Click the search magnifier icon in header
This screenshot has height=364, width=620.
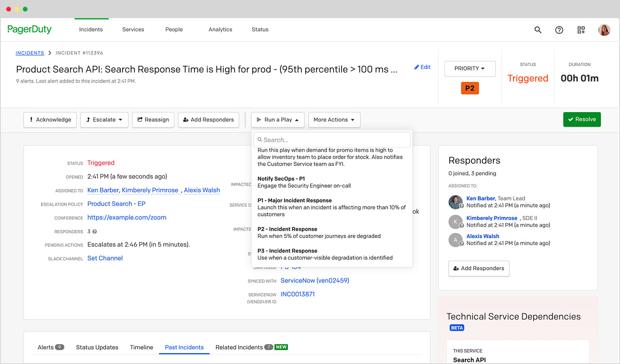[x=538, y=30]
